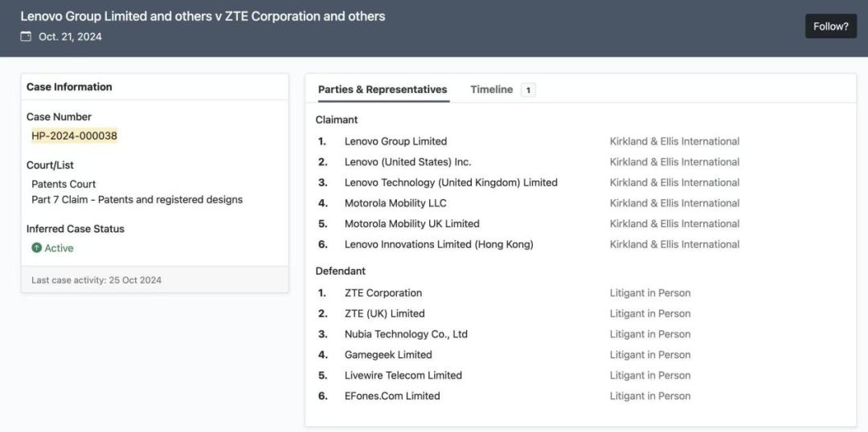Screen dimensions: 868x432
Task: Click the calendar icon beside Oct. 21, 2024
Action: (x=27, y=36)
